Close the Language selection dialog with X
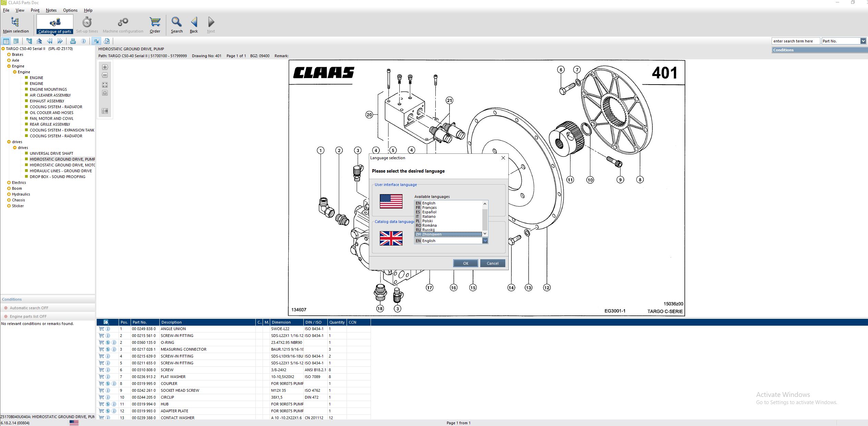The height and width of the screenshot is (426, 868). (x=503, y=158)
